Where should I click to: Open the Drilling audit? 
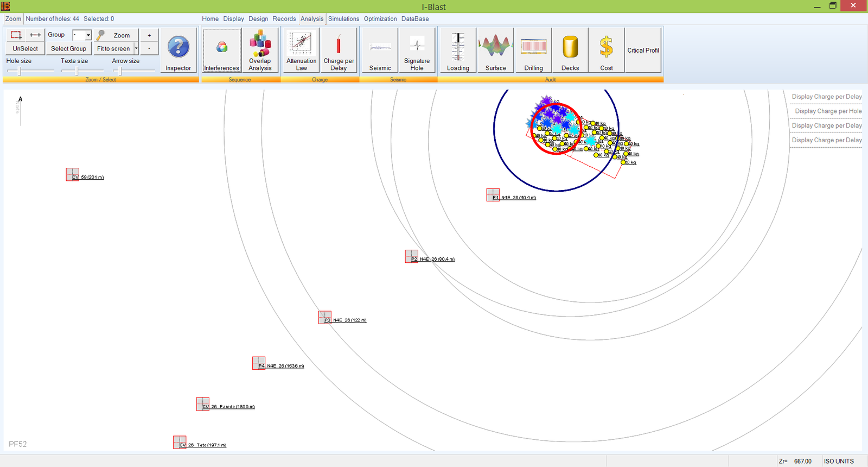pos(533,51)
